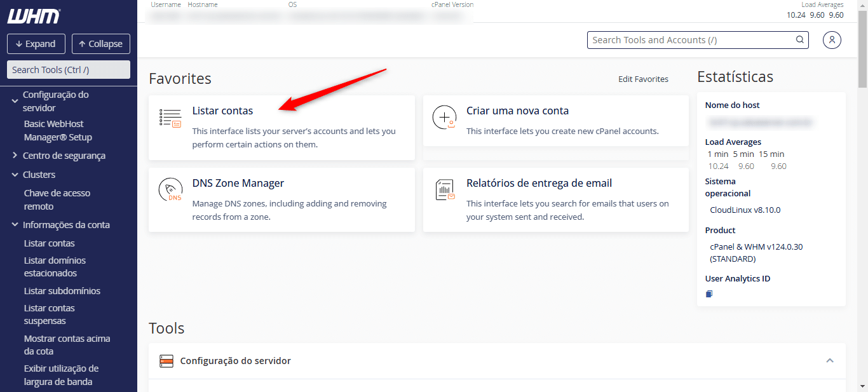Click the Configuração do servidor tools icon
This screenshot has height=392, width=868.
click(166, 361)
